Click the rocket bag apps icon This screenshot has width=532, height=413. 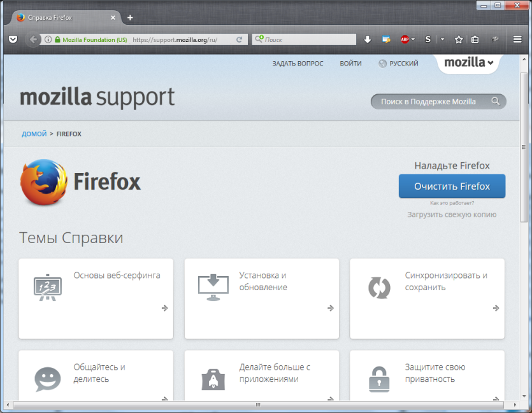click(x=213, y=379)
